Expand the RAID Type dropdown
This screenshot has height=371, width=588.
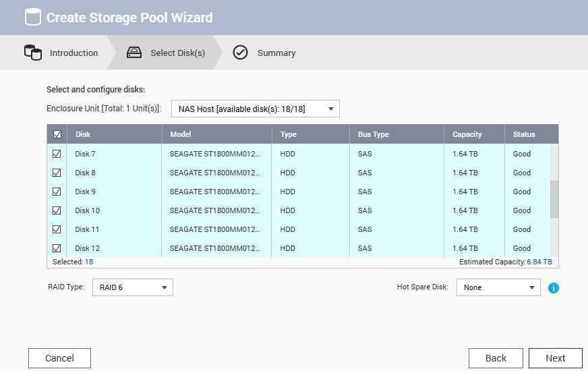pyautogui.click(x=132, y=287)
